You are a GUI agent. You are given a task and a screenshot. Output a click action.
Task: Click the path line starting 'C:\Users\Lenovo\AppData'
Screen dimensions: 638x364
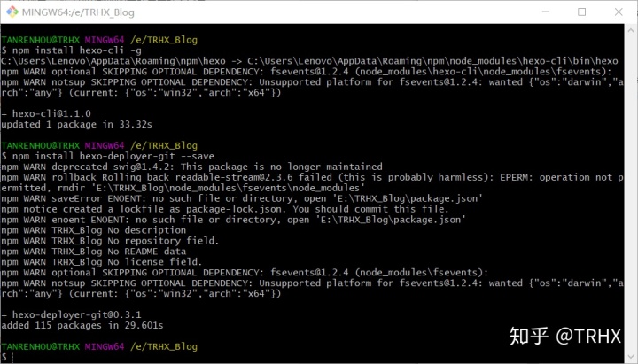click(x=309, y=61)
